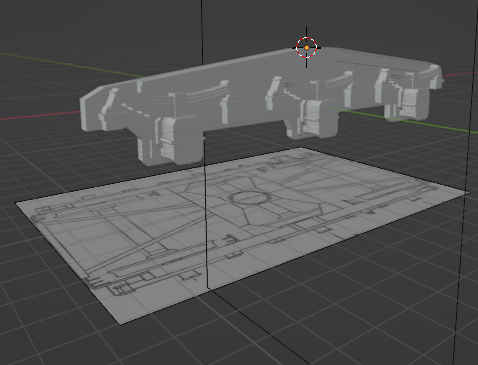
Task: Click the red X axis line left of the model
Action: [x=38, y=115]
